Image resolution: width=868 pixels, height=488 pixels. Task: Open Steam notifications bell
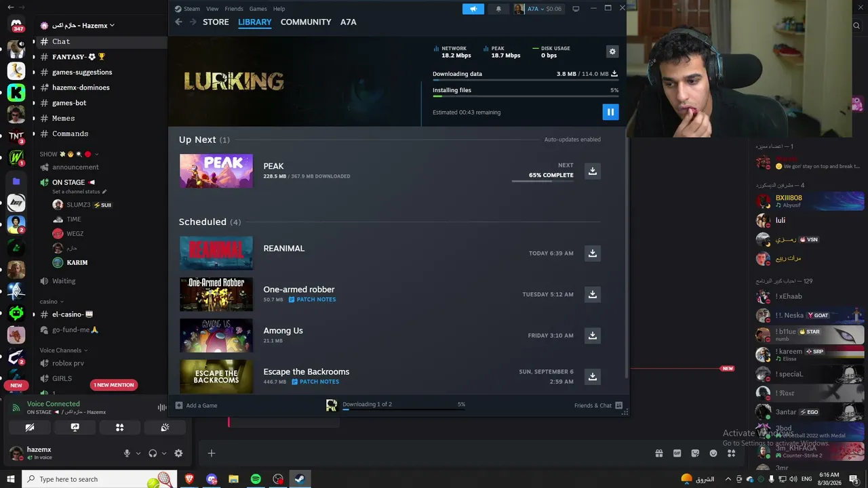point(498,9)
